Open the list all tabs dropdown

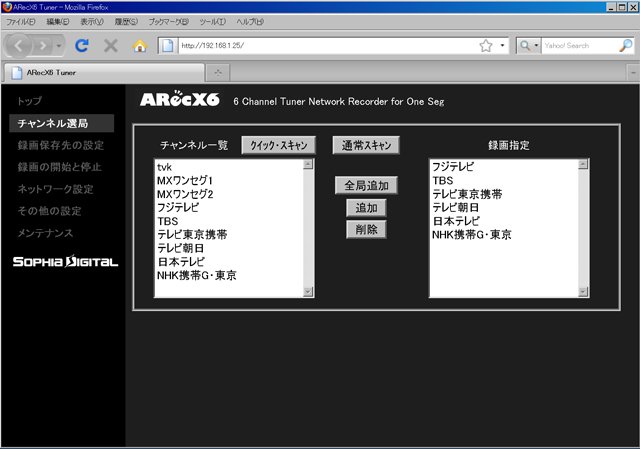point(633,73)
